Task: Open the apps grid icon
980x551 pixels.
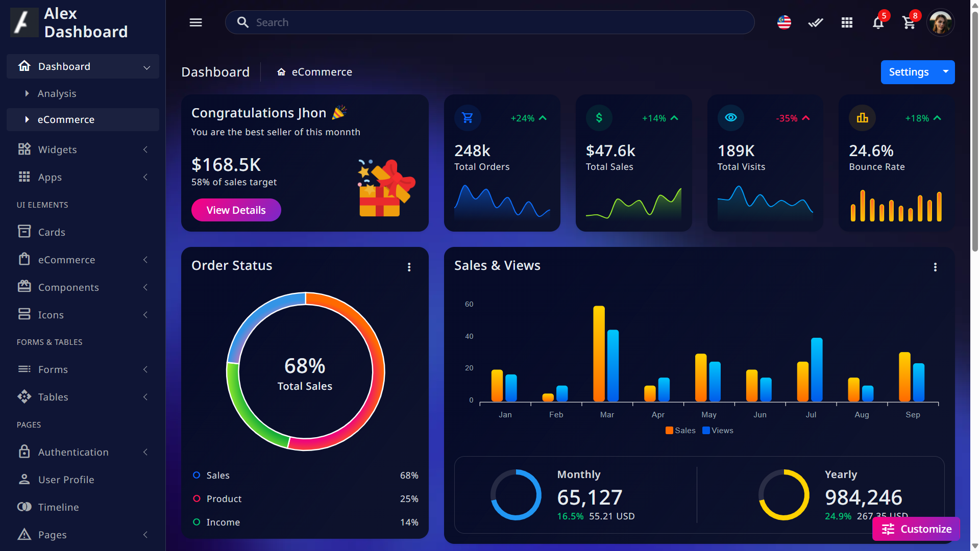Action: coord(847,22)
